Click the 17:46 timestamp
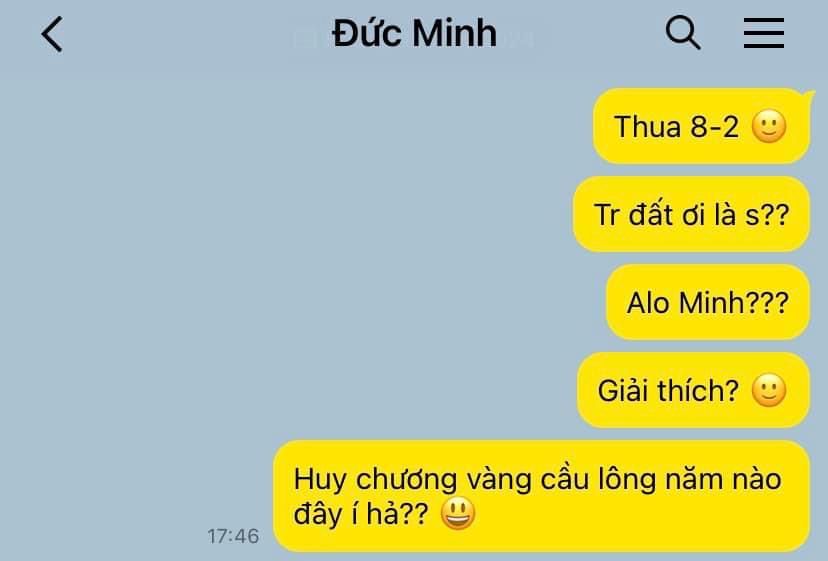The image size is (828, 561). pyautogui.click(x=233, y=536)
